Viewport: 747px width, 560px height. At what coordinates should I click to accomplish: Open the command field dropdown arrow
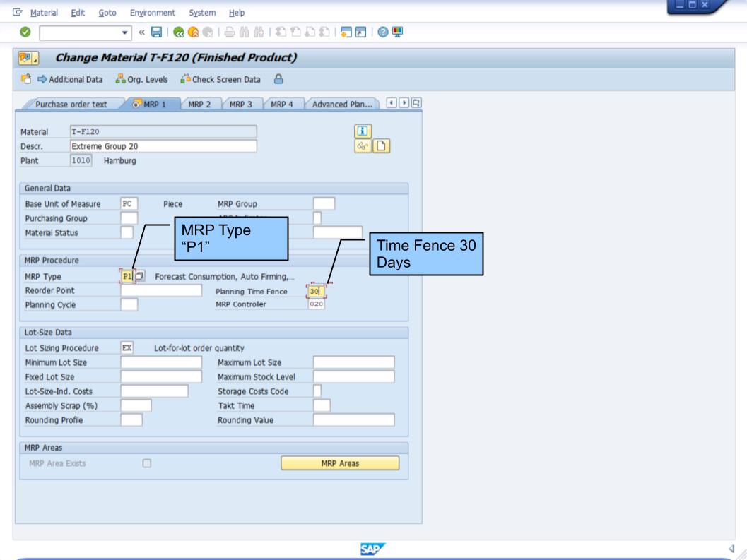(125, 32)
